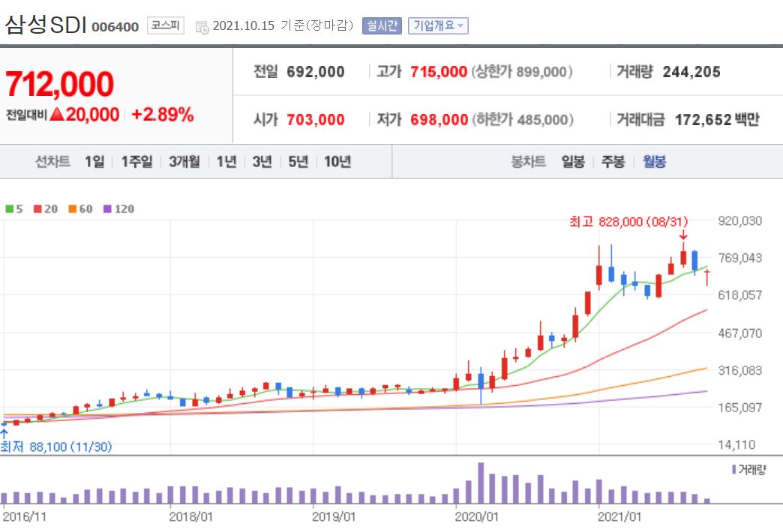783x532 pixels.
Task: Click the 467,070 price axis label
Action: [740, 333]
